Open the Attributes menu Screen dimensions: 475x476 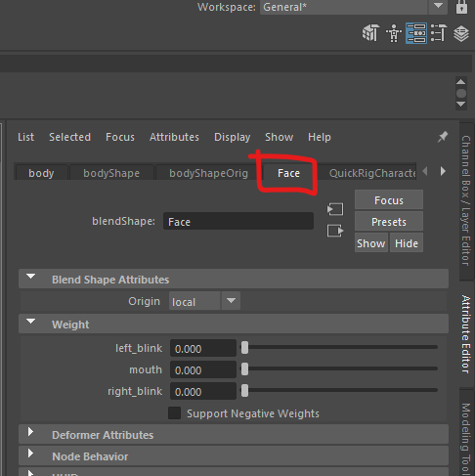pyautogui.click(x=174, y=137)
